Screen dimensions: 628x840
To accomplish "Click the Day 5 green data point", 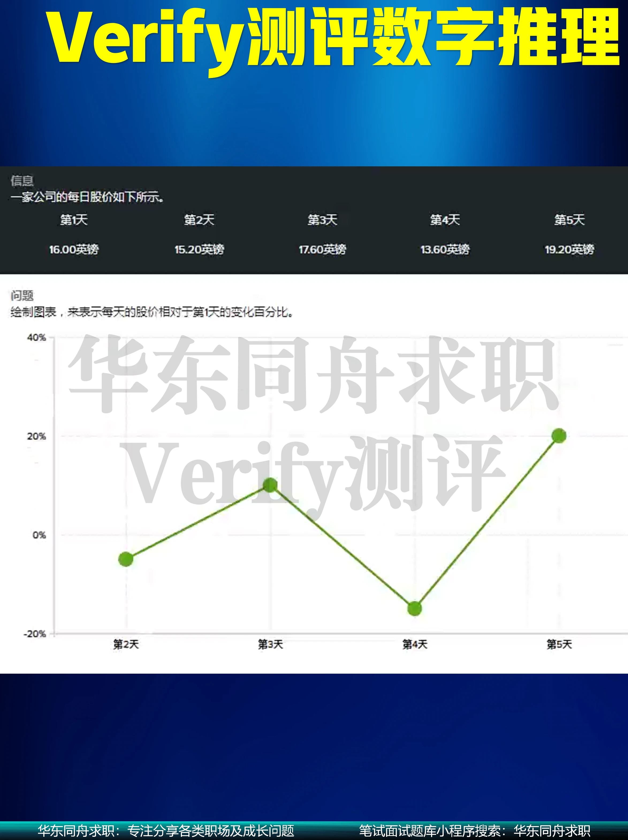I will [559, 436].
